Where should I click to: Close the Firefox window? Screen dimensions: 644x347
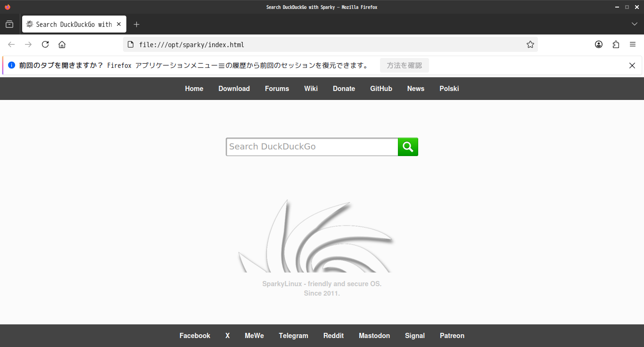(x=636, y=7)
